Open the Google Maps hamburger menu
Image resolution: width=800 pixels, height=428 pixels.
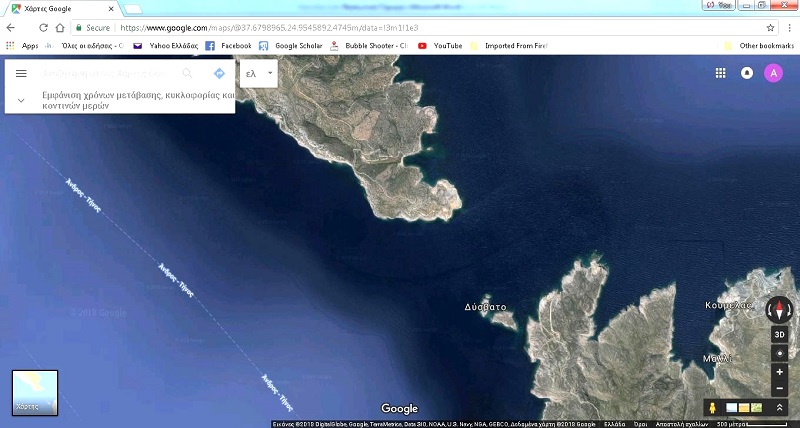21,73
